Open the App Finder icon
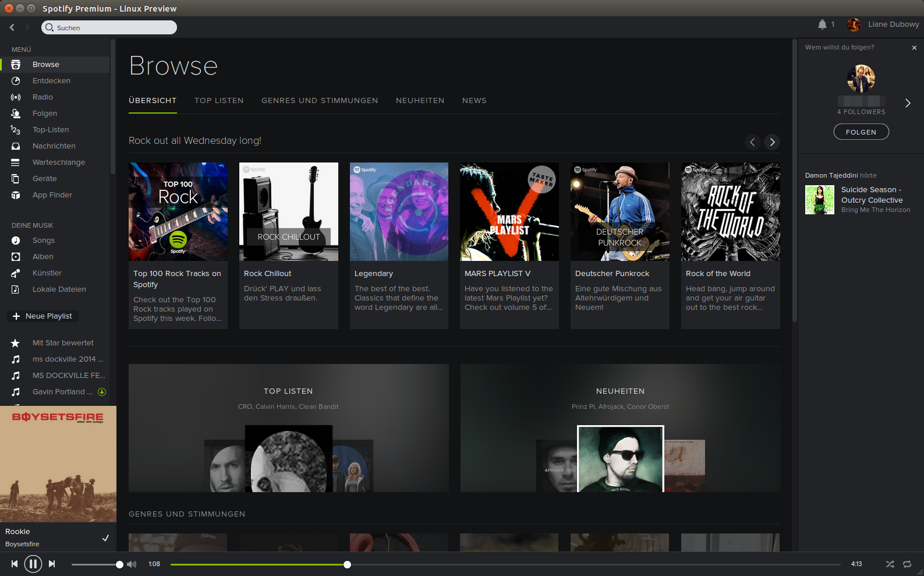The height and width of the screenshot is (576, 924). pyautogui.click(x=16, y=195)
